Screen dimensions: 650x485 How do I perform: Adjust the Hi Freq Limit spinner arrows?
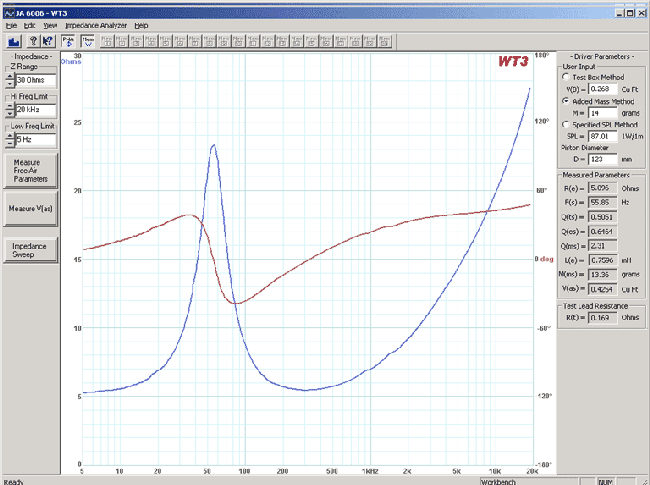(x=10, y=110)
